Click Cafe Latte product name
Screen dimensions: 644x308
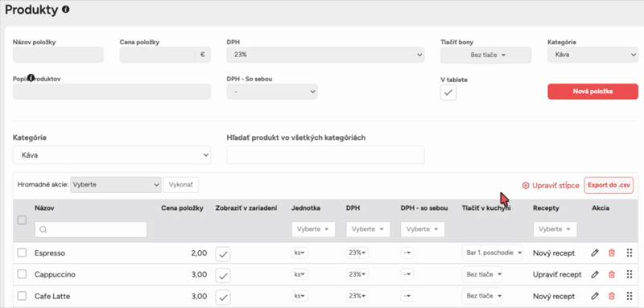52,296
